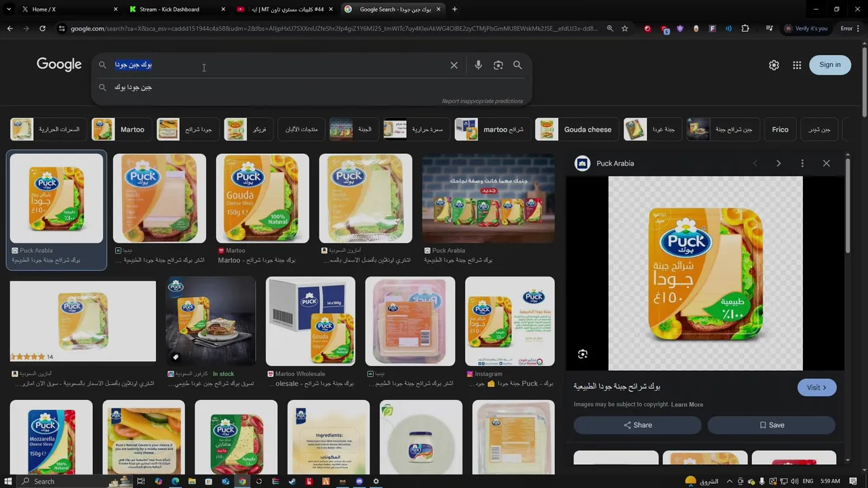Open the Puck Arabia product lineup banner thumbnail

point(488,198)
